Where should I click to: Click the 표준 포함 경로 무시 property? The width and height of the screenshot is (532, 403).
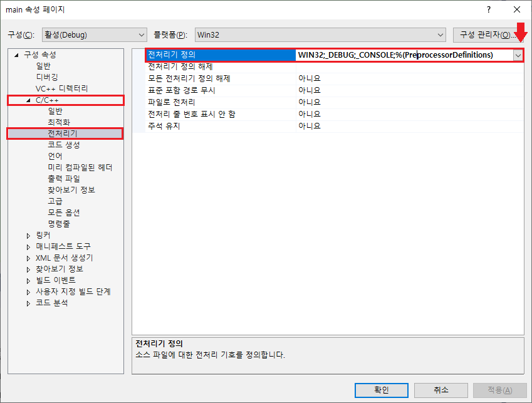pos(182,90)
